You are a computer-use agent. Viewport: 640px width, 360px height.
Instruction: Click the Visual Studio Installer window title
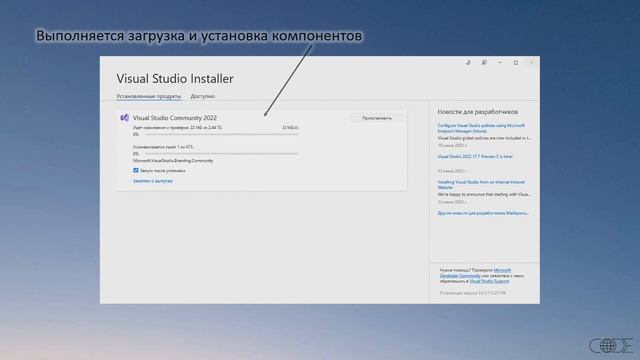[x=175, y=78]
